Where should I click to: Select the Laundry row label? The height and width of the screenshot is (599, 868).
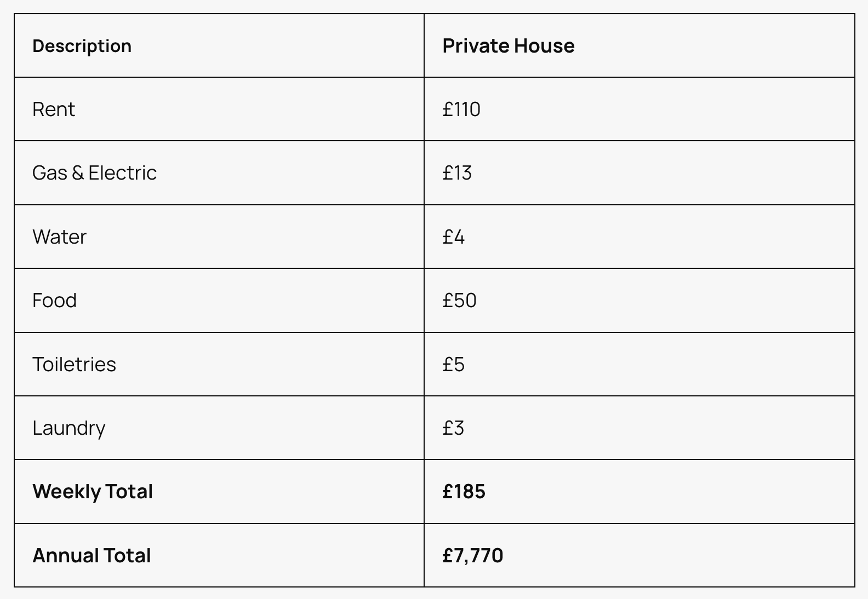tap(68, 428)
